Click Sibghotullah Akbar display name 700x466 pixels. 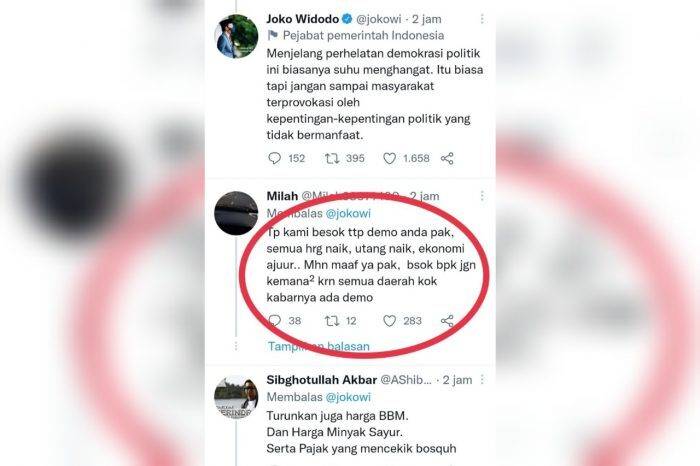[322, 380]
